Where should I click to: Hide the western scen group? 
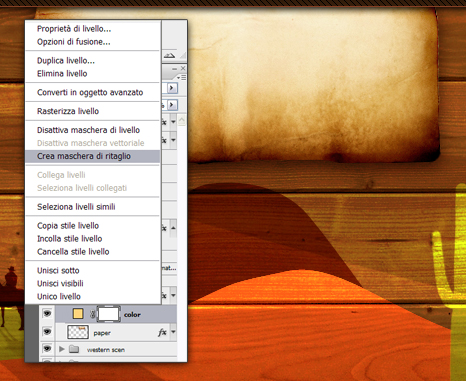click(47, 349)
